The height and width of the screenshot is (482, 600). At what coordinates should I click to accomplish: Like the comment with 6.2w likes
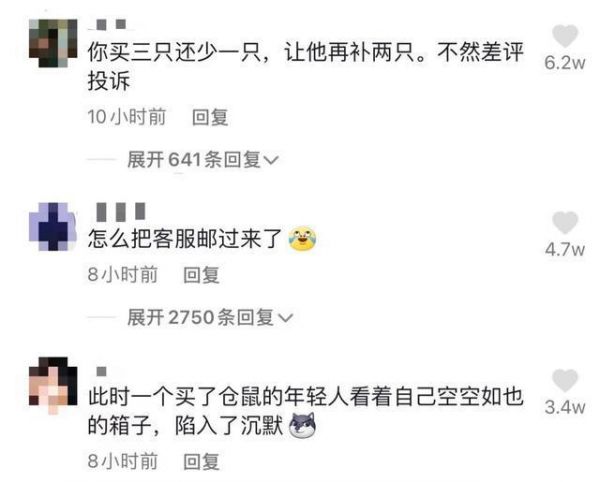coord(565,36)
